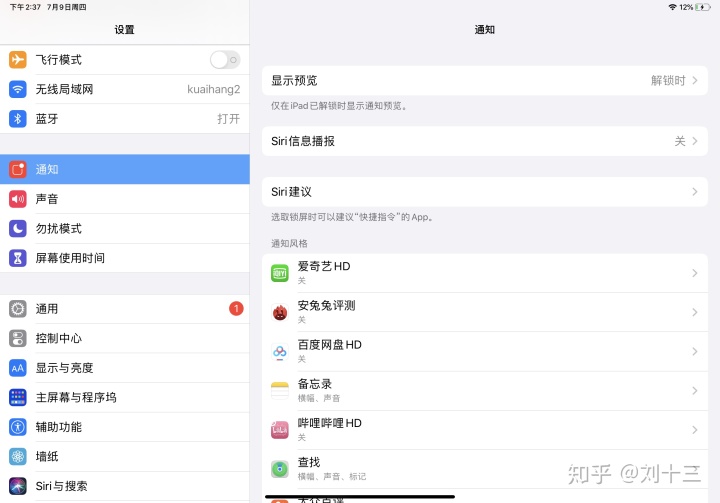Open chevron on 百度网盘 HD row

pyautogui.click(x=695, y=352)
